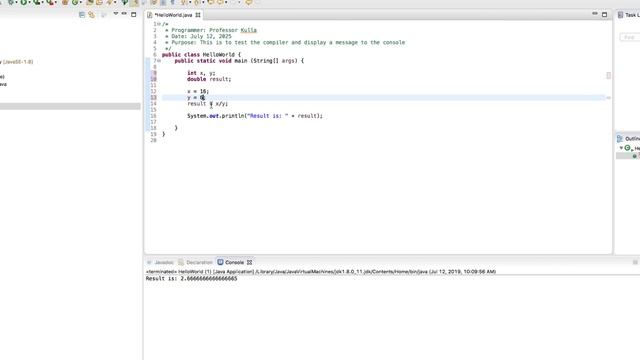Click the 'Programmer: Professor' comment line

pos(211,30)
